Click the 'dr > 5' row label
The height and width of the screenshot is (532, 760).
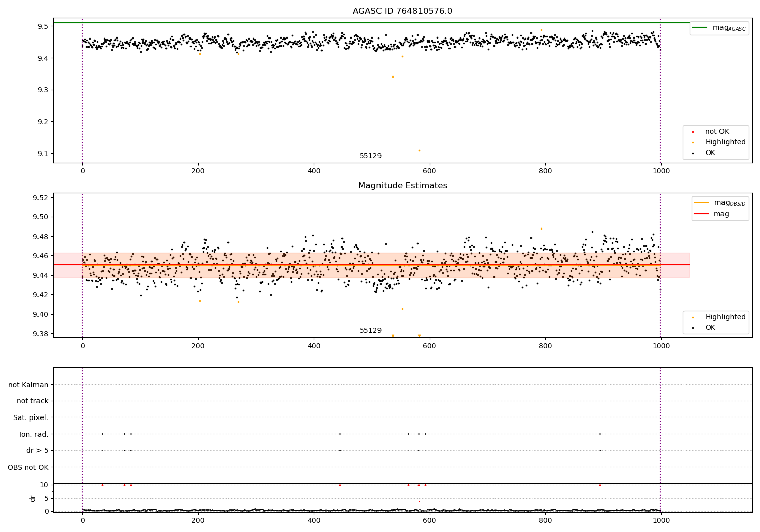(37, 450)
